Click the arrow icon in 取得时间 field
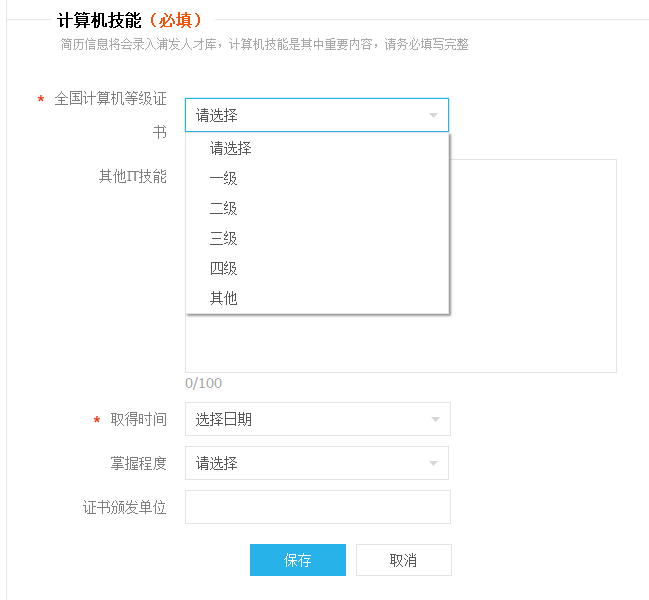The width and height of the screenshot is (649, 600). coord(435,419)
